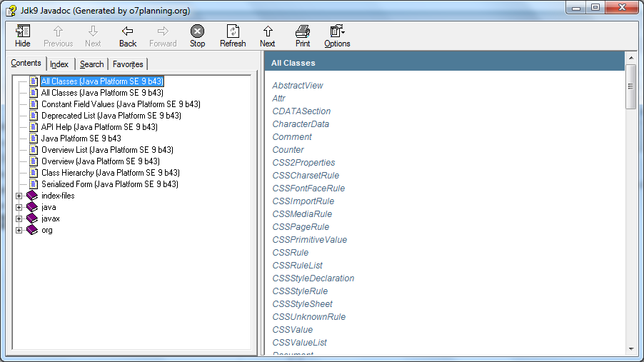
Task: Click the content pane scroll down arrow
Action: (631, 349)
